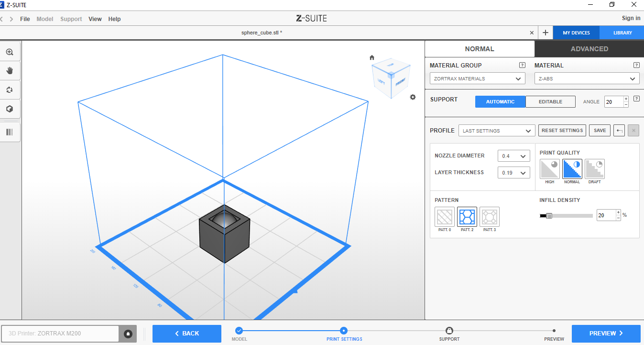Expand the Profile Last Settings dropdown
The height and width of the screenshot is (345, 644).
click(497, 131)
